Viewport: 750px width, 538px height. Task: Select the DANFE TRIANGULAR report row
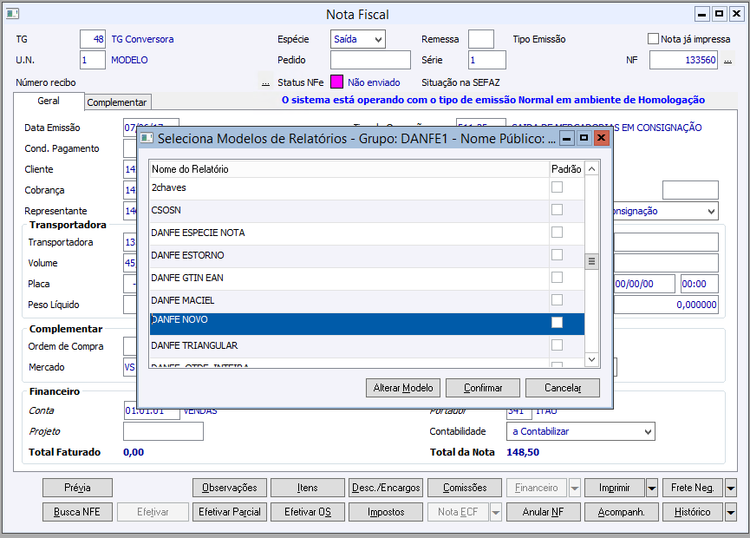[x=367, y=346]
